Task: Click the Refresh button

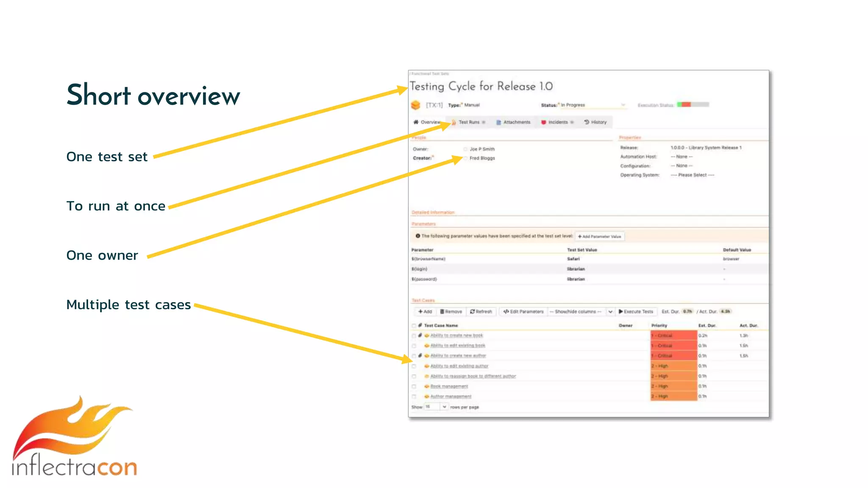Action: tap(481, 311)
